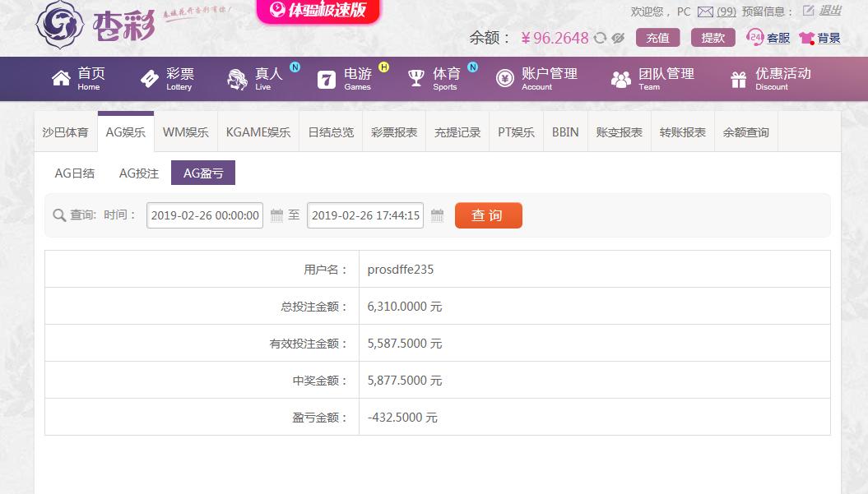
Task: Click the 杏彩 site logo
Action: [95, 25]
